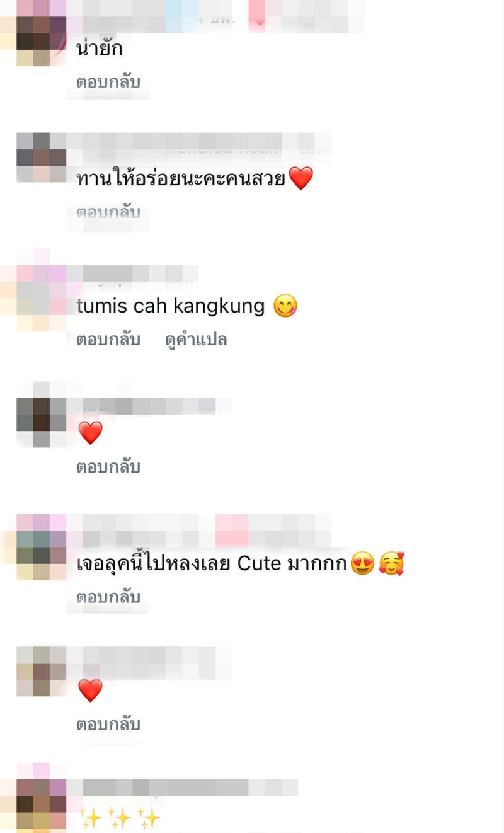
Task: Reply to the "Cute มากกก" comment
Action: (x=108, y=597)
